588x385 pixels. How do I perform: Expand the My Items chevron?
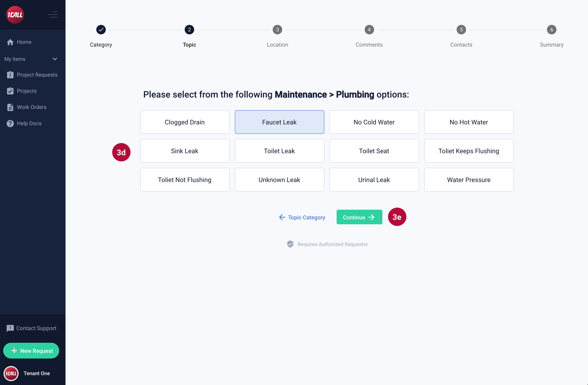tap(55, 59)
